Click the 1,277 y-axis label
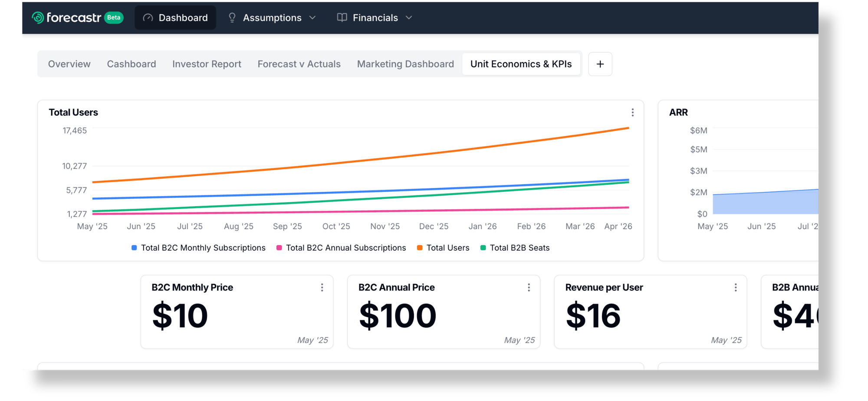The height and width of the screenshot is (401, 868). (x=77, y=214)
